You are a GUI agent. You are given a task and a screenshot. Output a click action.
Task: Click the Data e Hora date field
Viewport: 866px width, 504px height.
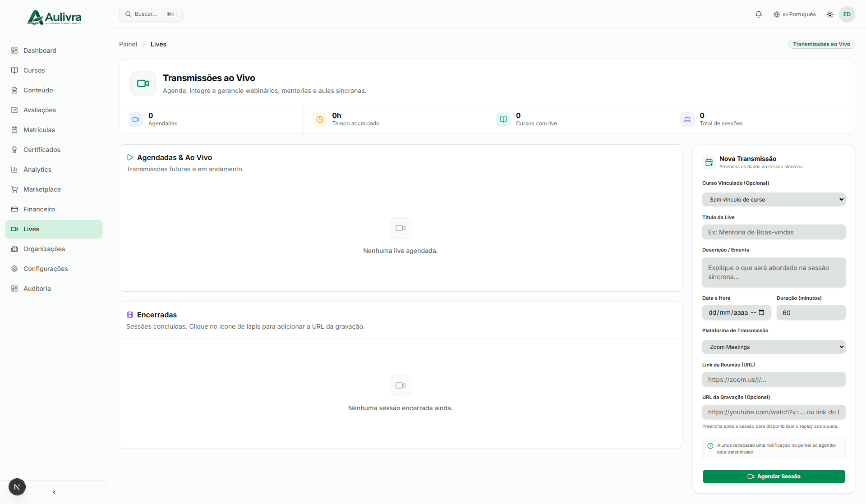(x=737, y=312)
